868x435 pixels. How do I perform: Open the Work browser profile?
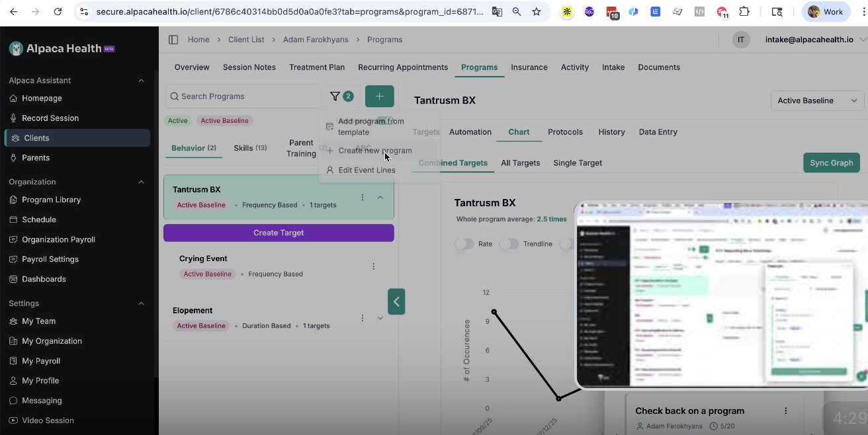(x=826, y=11)
